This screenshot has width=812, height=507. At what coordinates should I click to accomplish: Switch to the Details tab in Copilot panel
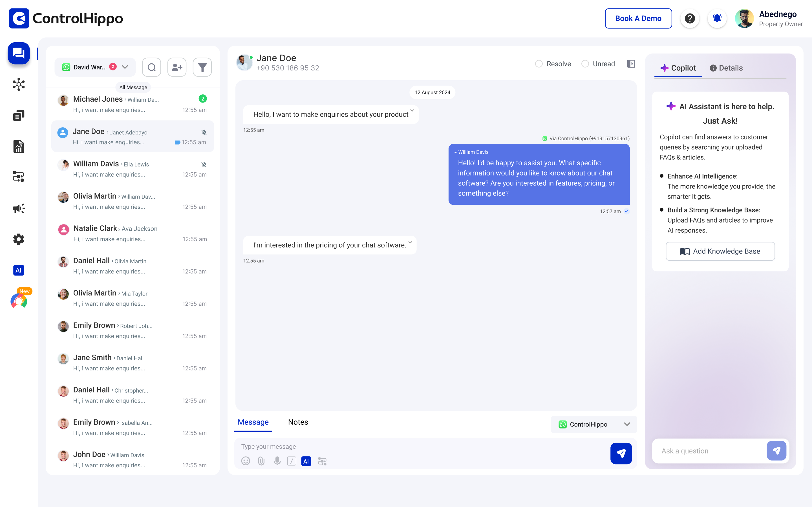coord(727,68)
